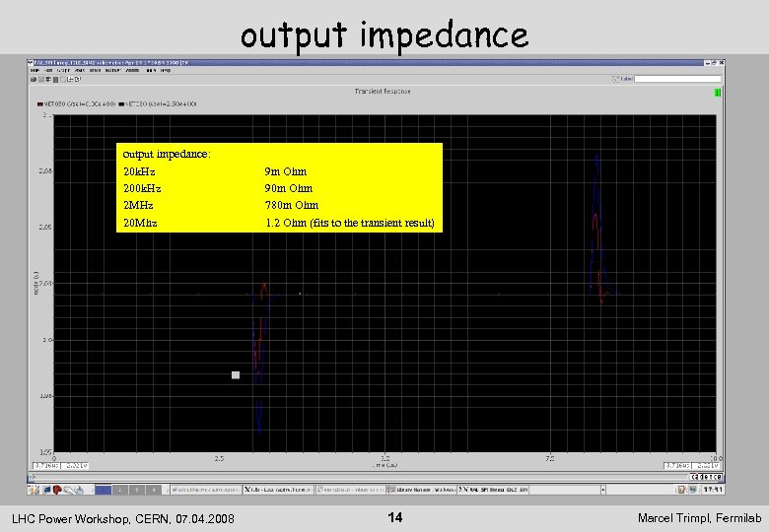Click the green subwindow number indicator
The image size is (769, 532).
pos(717,93)
